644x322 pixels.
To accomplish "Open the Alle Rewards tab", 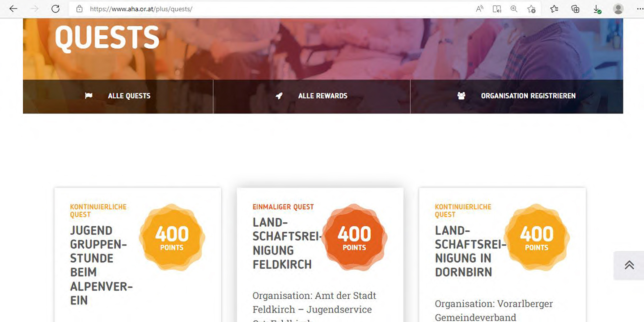I will [312, 96].
